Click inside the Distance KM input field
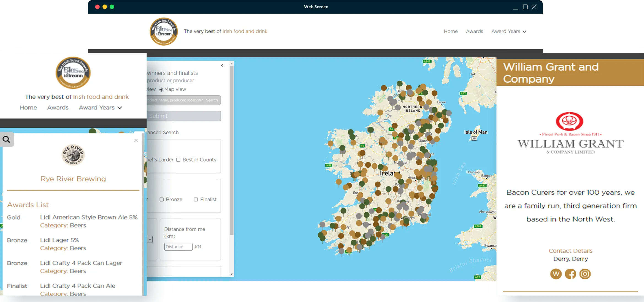Screen dimensions: 644x302 (x=178, y=246)
